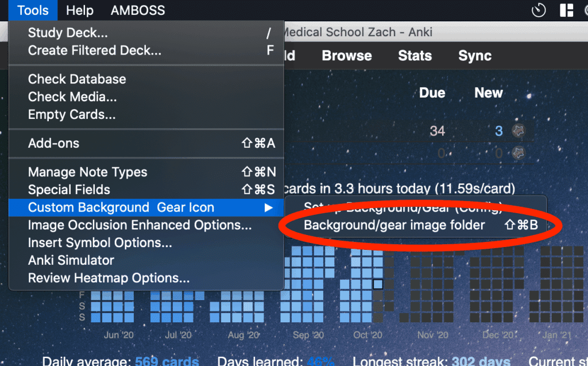Open the Tools menu in the menu bar

(33, 10)
